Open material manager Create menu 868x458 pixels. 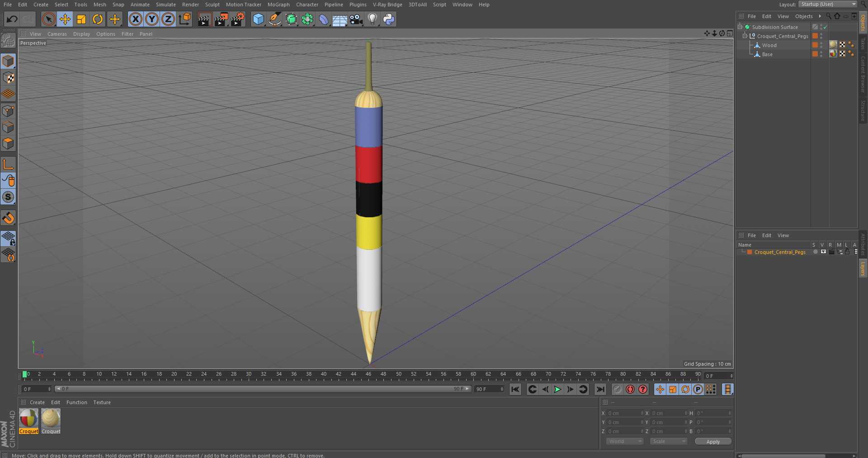(37, 402)
